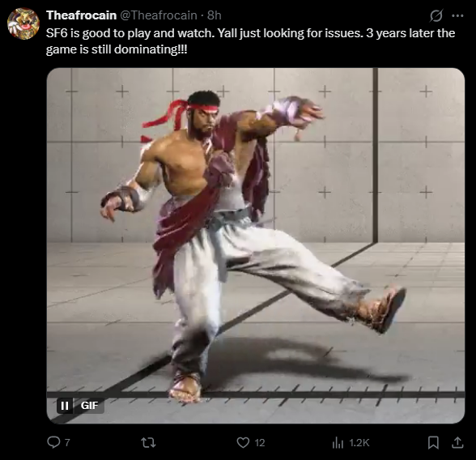This screenshot has width=476, height=460.
Task: Open the Ryu GIF media
Action: pos(256,245)
